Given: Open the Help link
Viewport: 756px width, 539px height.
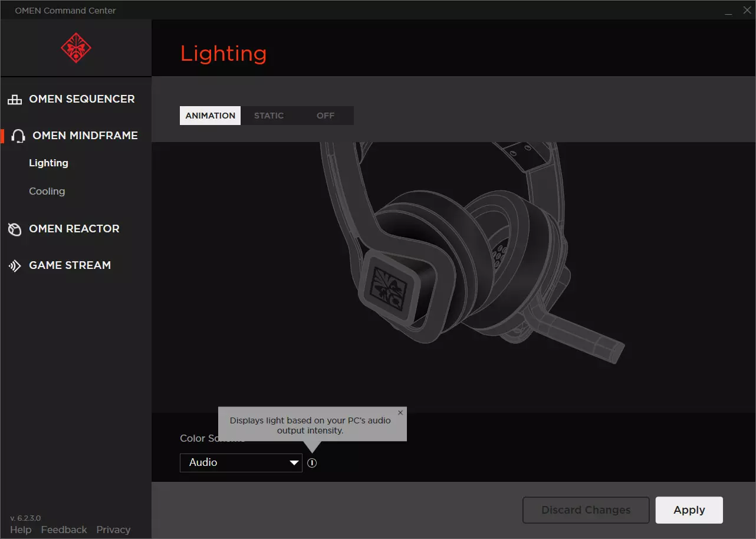Looking at the screenshot, I should 21,530.
